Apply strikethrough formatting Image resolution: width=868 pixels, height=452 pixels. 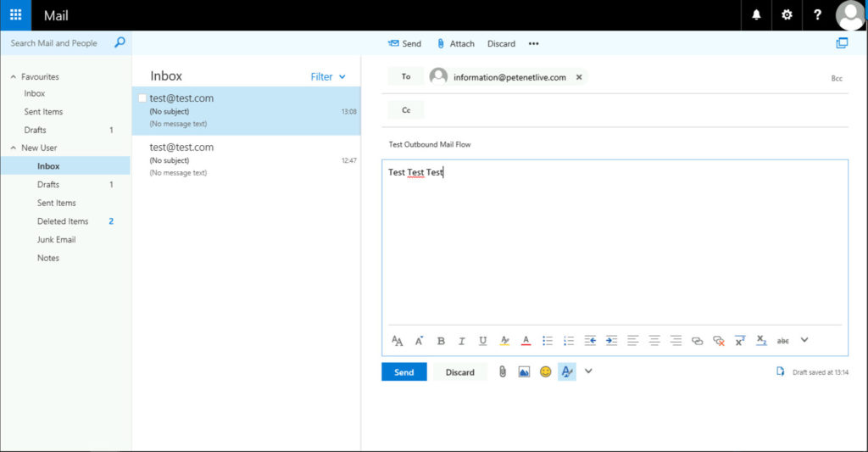click(782, 341)
